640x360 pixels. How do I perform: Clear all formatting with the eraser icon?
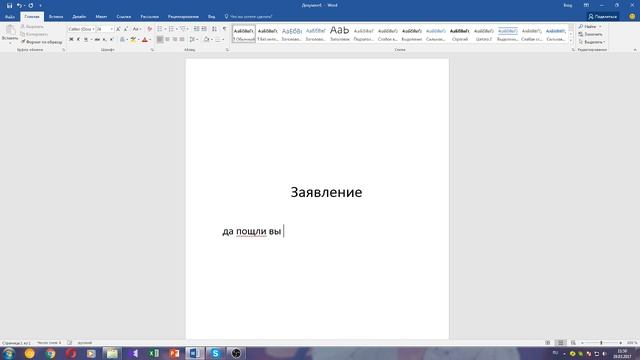(x=149, y=29)
